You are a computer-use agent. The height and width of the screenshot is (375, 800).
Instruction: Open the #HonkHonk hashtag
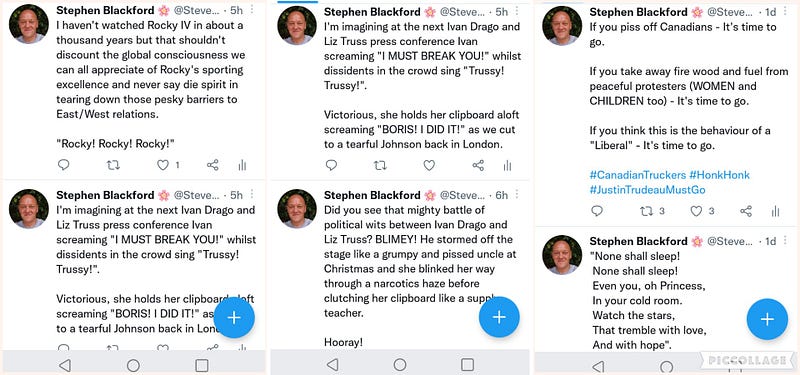click(x=719, y=175)
